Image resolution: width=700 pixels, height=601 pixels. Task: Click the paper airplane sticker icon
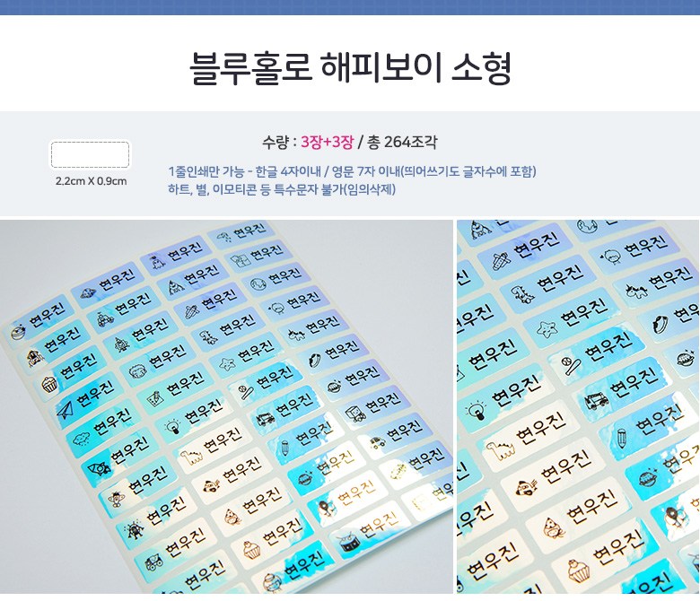66,409
